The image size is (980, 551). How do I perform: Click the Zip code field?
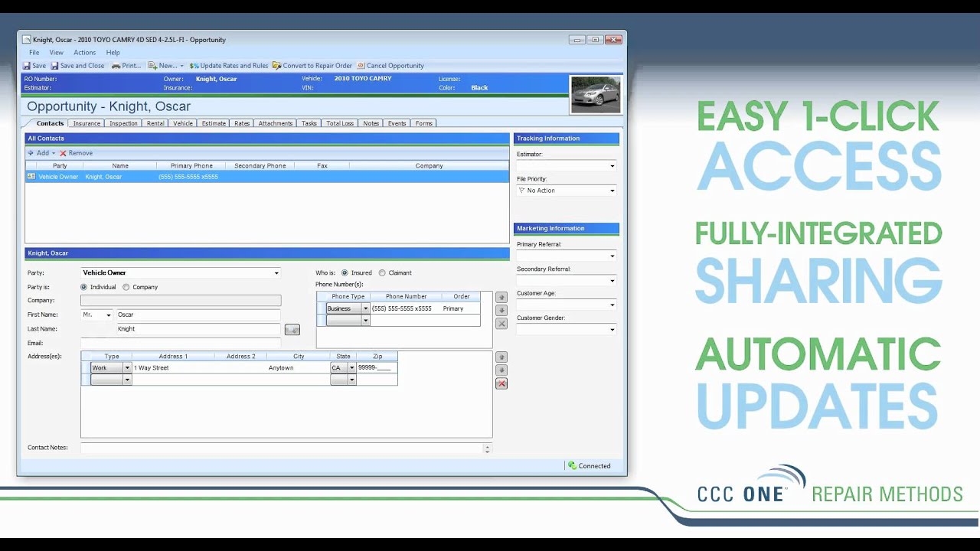(x=377, y=368)
